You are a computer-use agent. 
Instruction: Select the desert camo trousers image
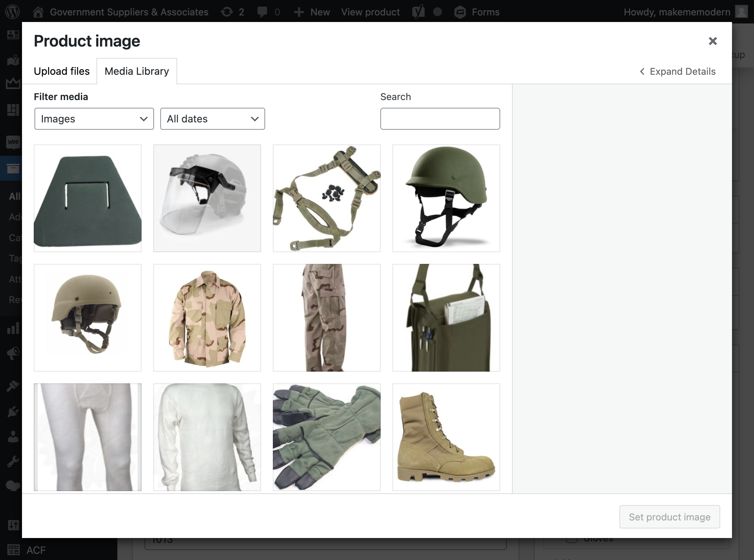[327, 318]
